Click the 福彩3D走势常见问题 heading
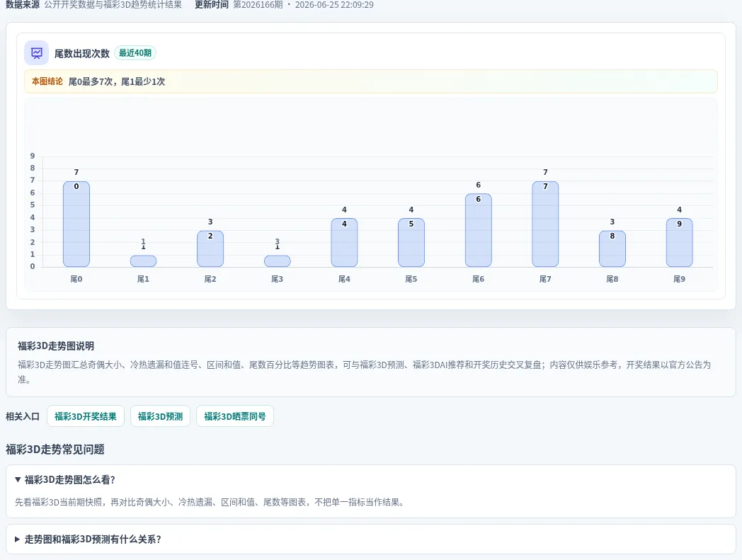The height and width of the screenshot is (560, 742). coord(55,450)
